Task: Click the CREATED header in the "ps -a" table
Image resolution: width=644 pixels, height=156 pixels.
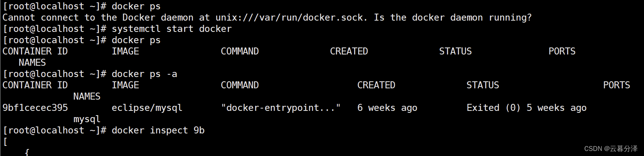Action: point(376,85)
